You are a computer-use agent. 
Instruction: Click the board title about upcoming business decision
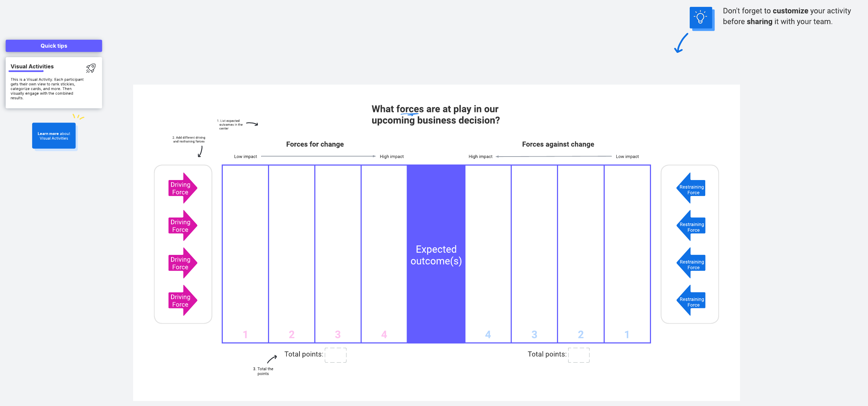(435, 115)
